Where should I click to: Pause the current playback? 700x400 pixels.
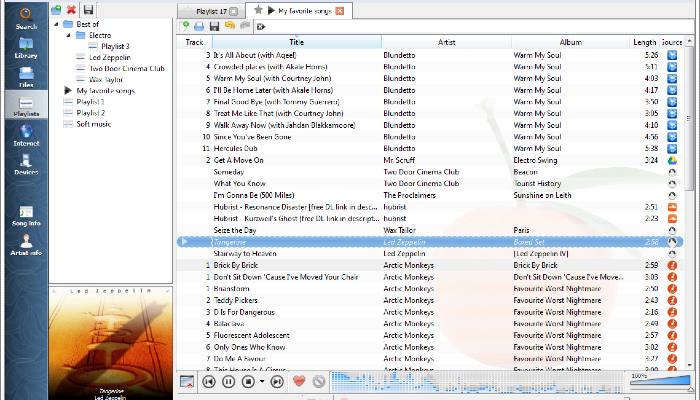tap(229, 382)
